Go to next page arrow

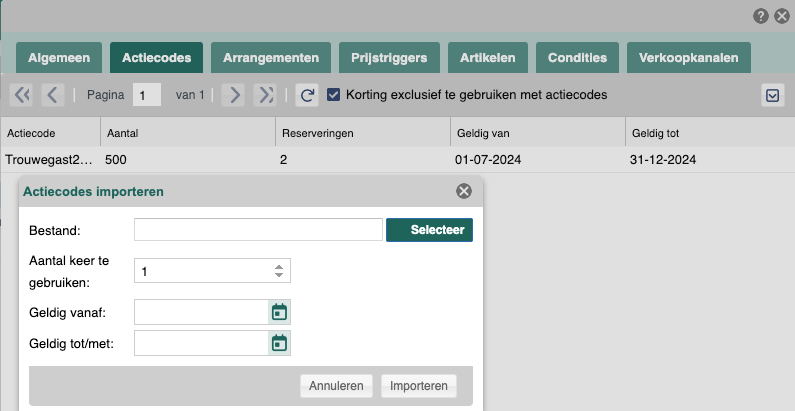pyautogui.click(x=234, y=95)
